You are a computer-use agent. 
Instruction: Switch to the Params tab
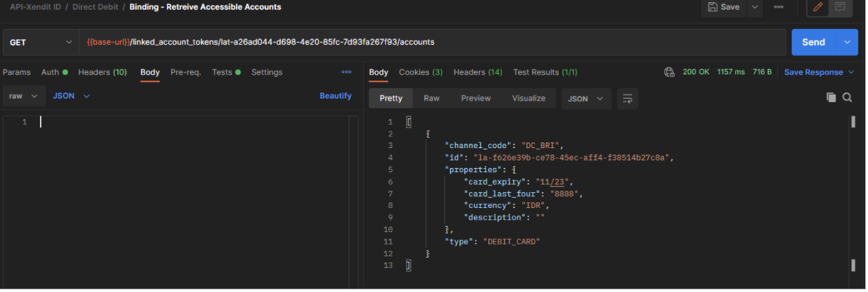pos(17,72)
